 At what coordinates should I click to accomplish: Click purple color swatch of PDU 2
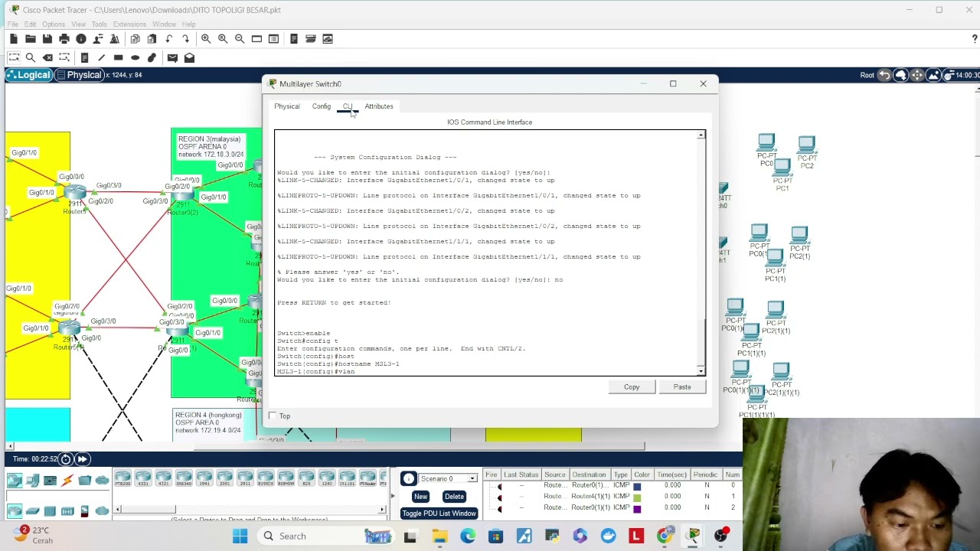point(637,508)
